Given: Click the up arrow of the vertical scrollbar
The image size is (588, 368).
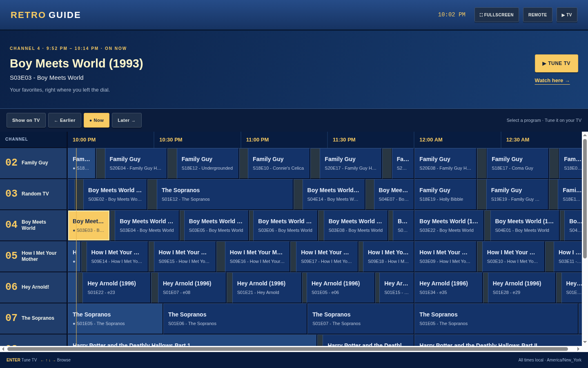Looking at the screenshot, I should (x=585, y=135).
